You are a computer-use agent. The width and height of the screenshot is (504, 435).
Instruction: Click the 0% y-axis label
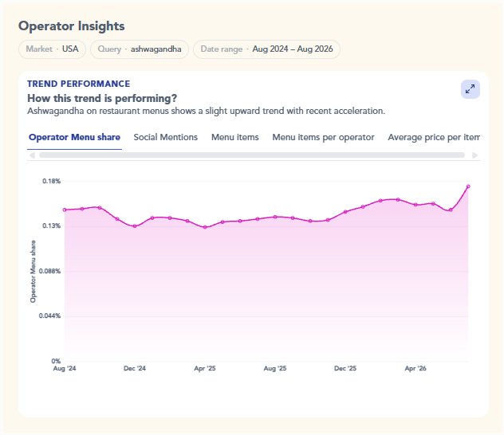pos(56,361)
